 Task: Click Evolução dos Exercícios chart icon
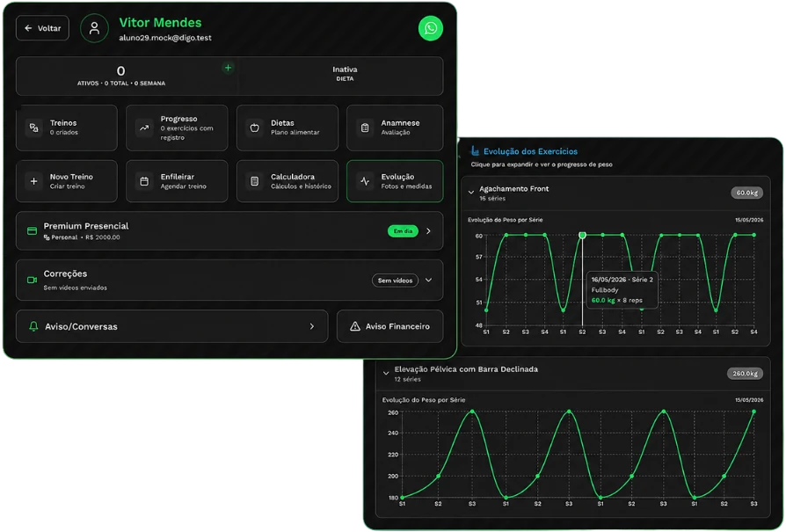tap(475, 150)
